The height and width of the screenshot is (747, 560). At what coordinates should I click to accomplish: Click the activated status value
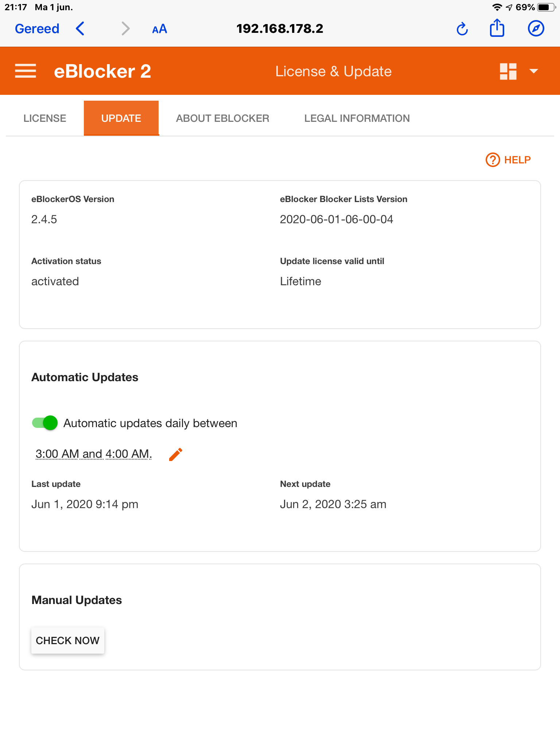(55, 281)
